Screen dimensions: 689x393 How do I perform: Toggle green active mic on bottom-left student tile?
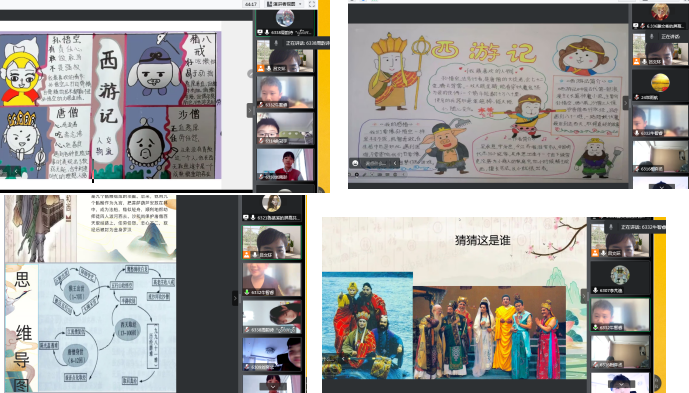pos(247,292)
